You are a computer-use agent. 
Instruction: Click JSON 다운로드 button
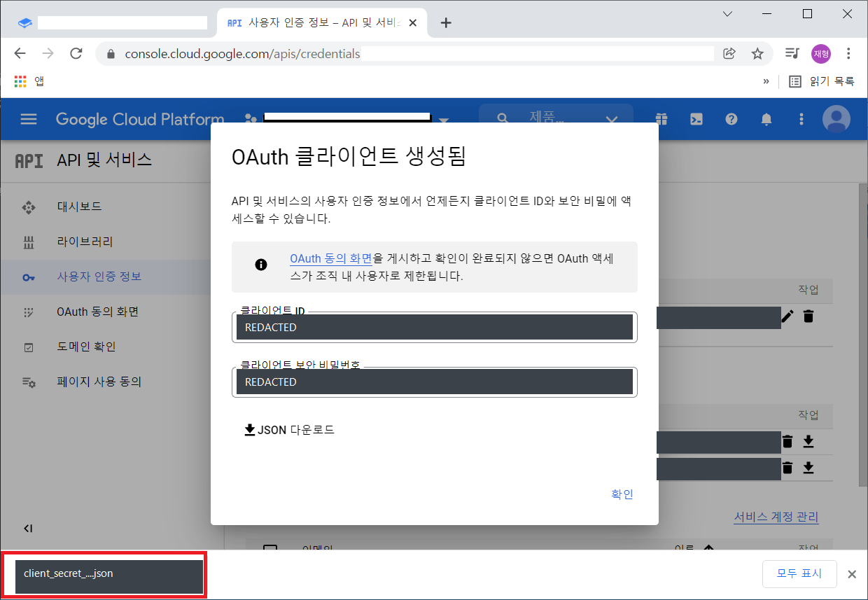pyautogui.click(x=289, y=430)
